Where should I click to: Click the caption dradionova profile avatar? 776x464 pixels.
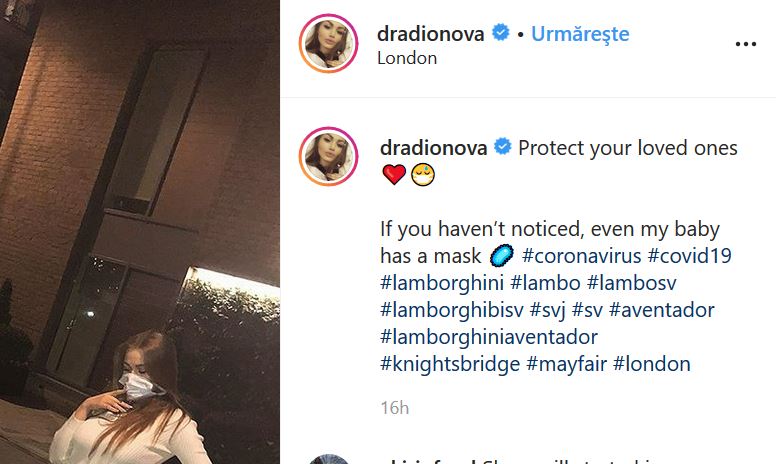328,156
